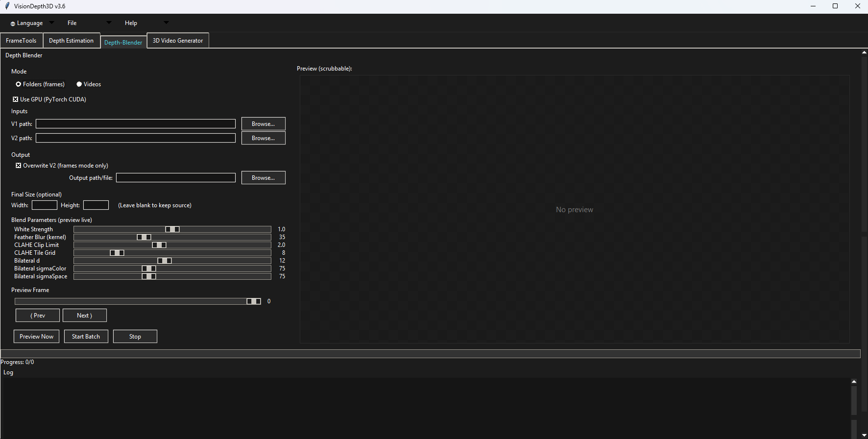Screen dimensions: 868x439
Task: Click the Preview Now button
Action: [x=37, y=337]
